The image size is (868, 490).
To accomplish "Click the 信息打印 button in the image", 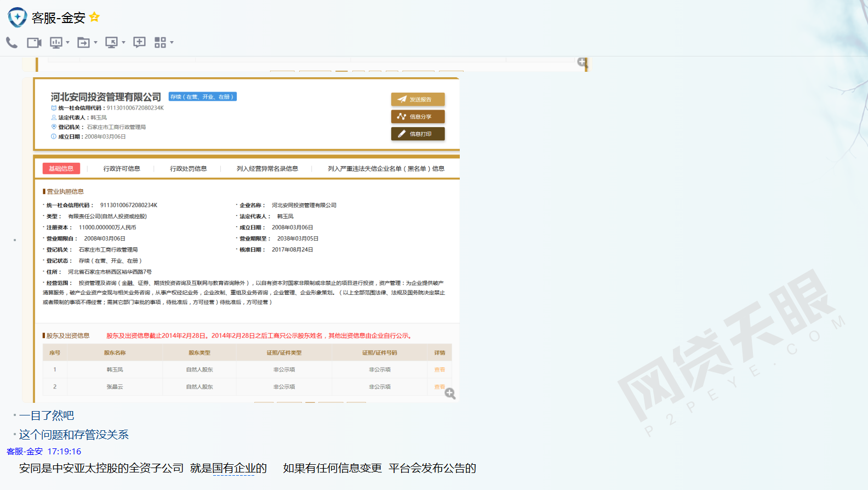I will point(418,134).
